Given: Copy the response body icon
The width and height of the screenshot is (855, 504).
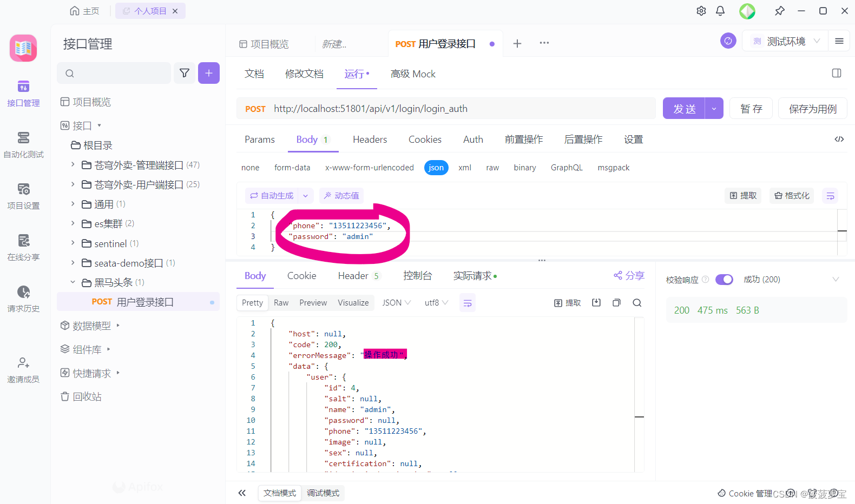Looking at the screenshot, I should (616, 303).
